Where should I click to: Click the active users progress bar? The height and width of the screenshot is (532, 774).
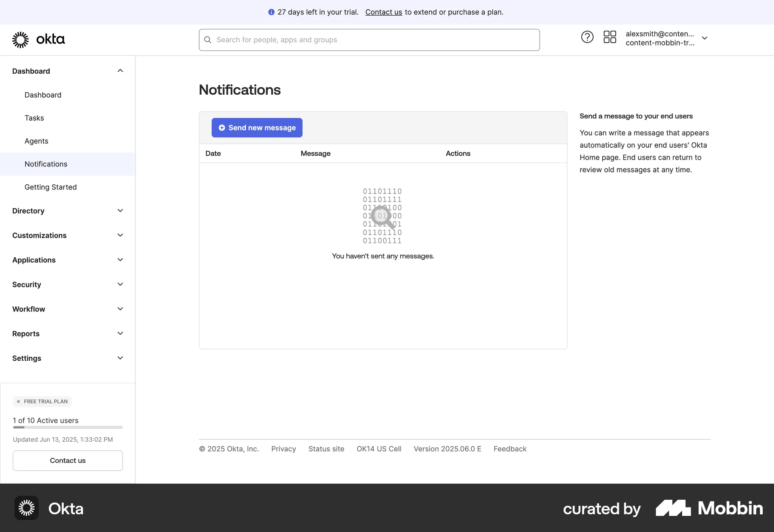pyautogui.click(x=67, y=427)
